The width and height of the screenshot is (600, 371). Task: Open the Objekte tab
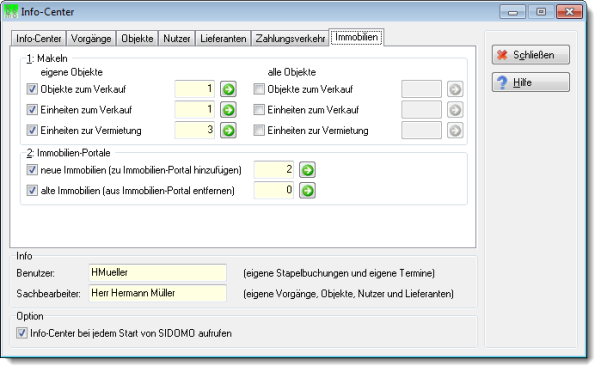(x=137, y=39)
